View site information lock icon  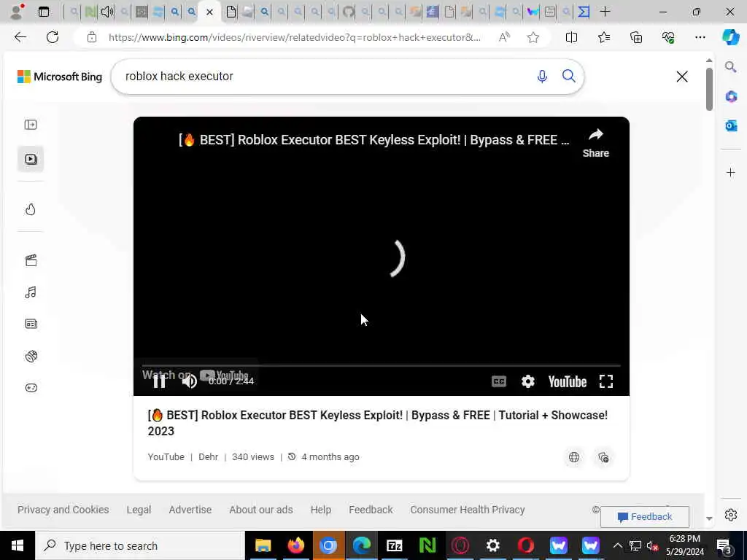(91, 37)
